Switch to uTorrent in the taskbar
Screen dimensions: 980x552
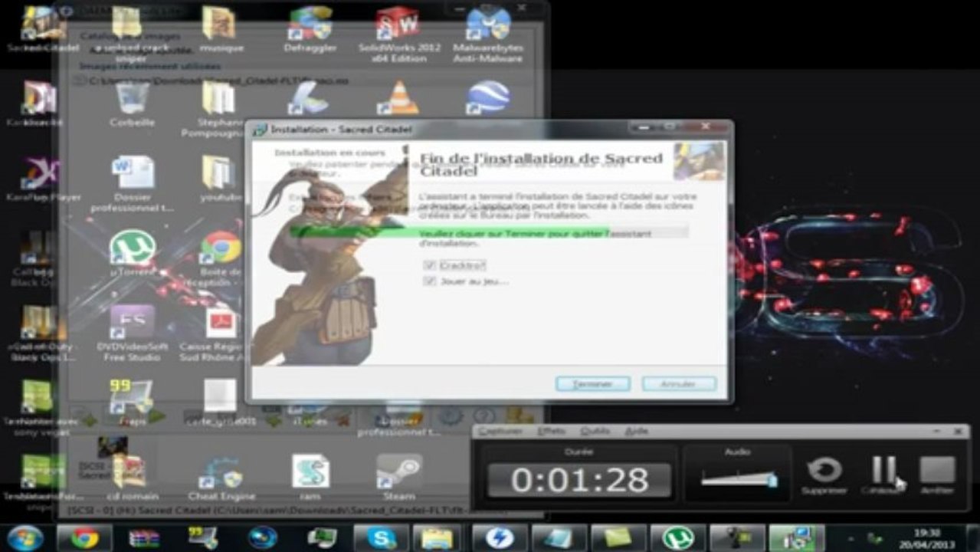coord(678,537)
